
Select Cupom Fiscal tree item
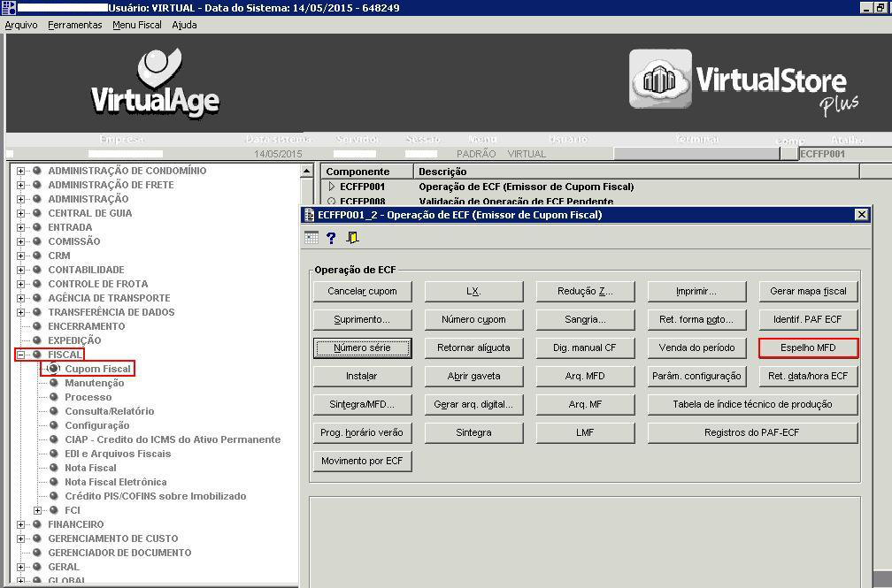(x=97, y=369)
